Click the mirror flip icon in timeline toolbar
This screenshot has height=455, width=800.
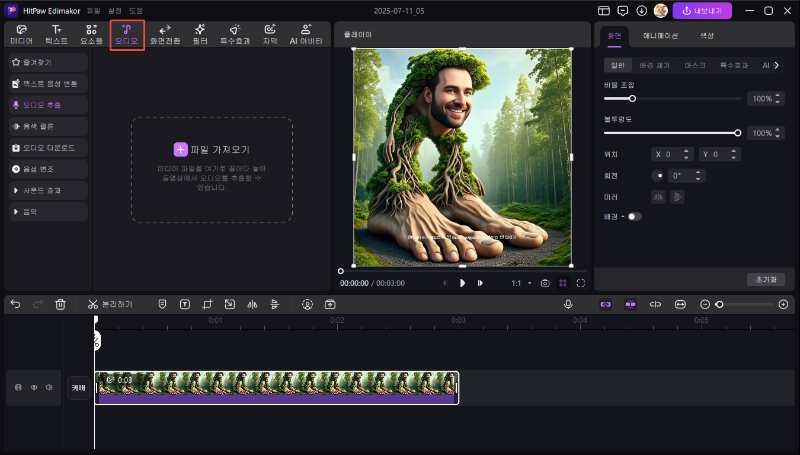[252, 305]
